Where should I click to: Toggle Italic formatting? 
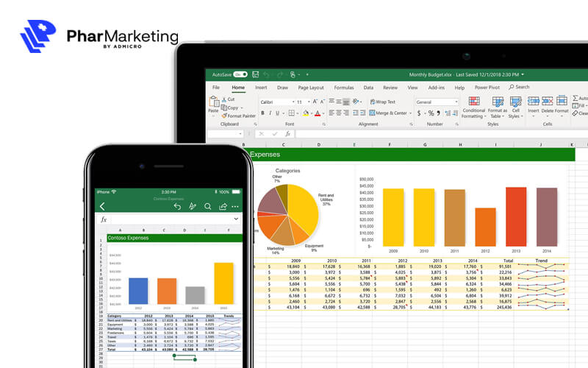270,113
